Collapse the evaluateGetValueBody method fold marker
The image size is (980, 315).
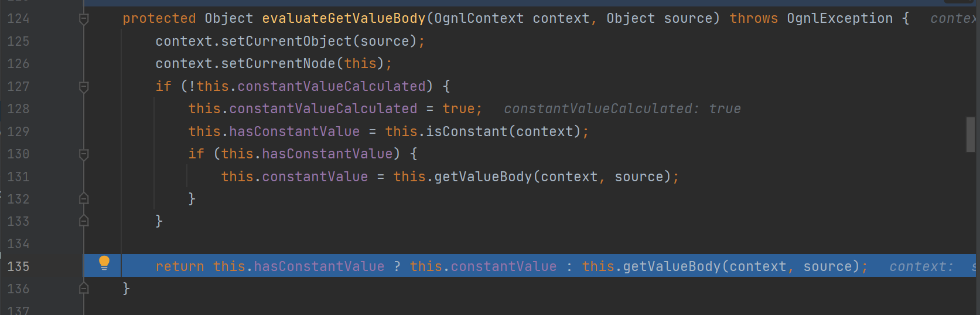point(84,19)
